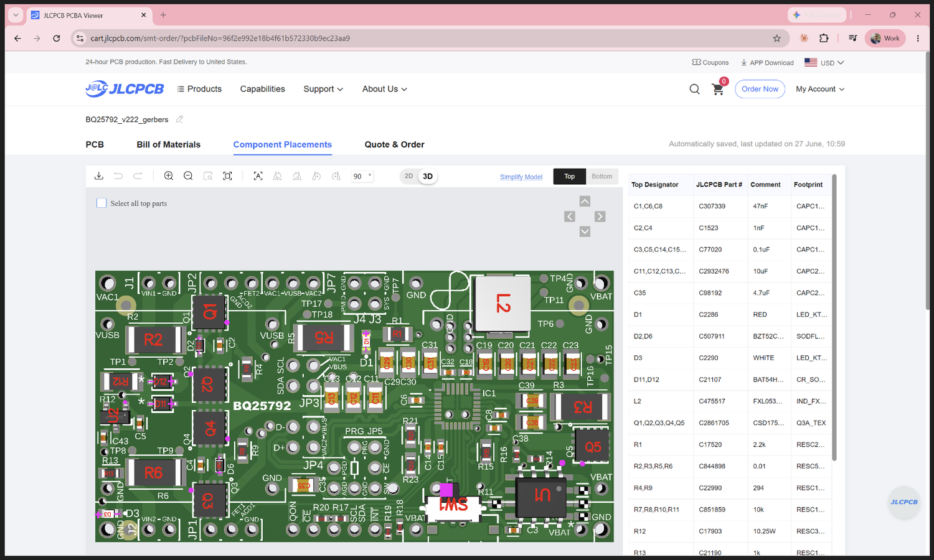Pan the board view down
934x560 pixels.
click(x=585, y=231)
